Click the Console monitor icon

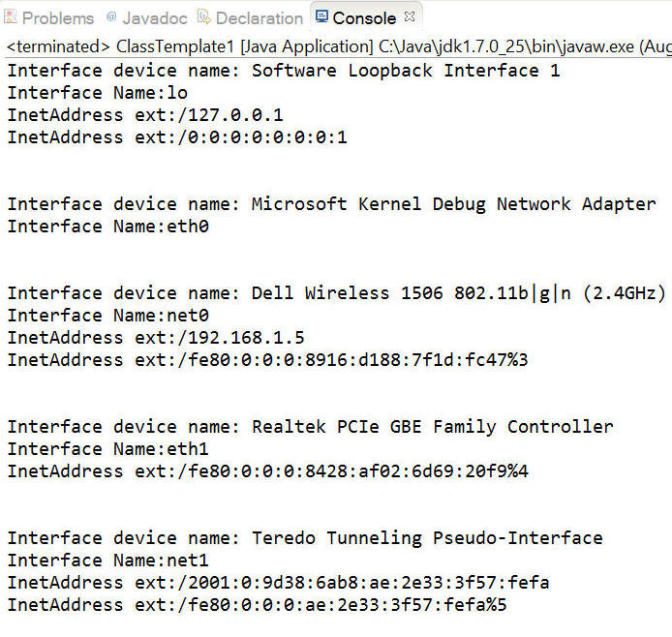pos(321,16)
